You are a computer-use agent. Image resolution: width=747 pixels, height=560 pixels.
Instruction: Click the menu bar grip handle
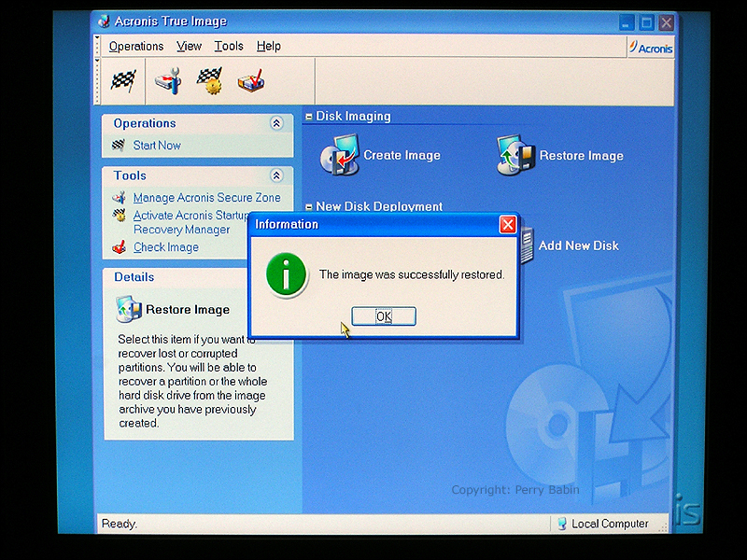click(97, 46)
